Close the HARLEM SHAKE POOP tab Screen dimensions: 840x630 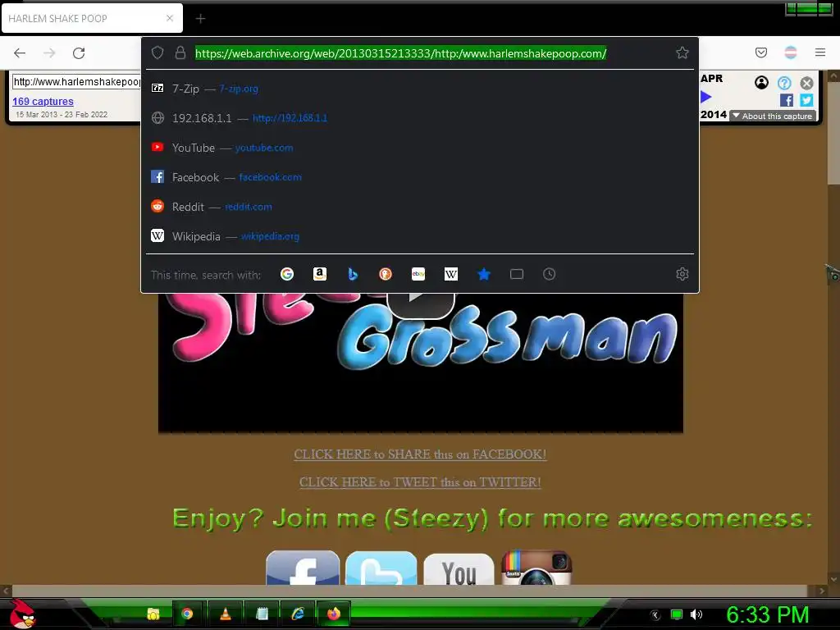[170, 18]
